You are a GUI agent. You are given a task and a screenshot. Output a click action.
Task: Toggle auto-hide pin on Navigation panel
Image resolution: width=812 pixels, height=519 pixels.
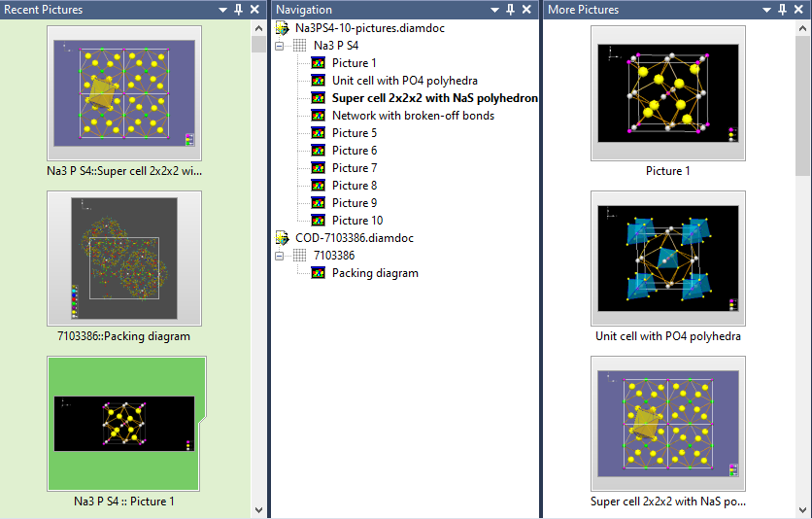(511, 10)
